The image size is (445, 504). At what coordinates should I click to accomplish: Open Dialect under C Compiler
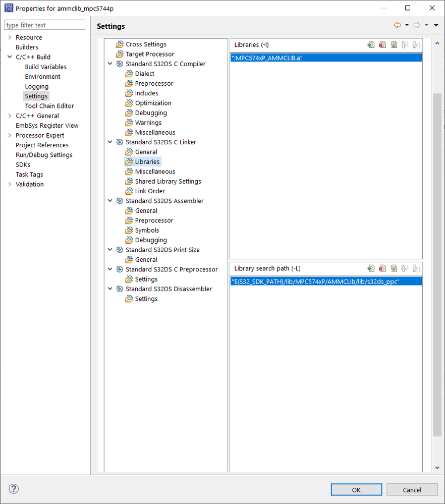[x=145, y=74]
